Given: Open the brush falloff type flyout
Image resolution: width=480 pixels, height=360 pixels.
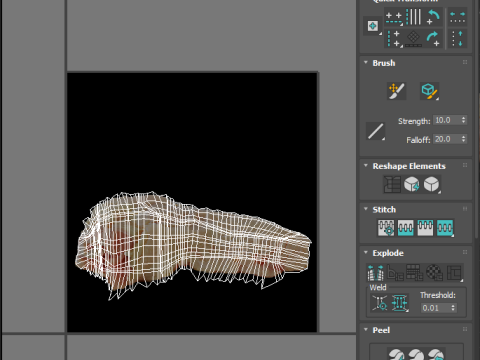Looking at the screenshot, I should click(x=375, y=131).
